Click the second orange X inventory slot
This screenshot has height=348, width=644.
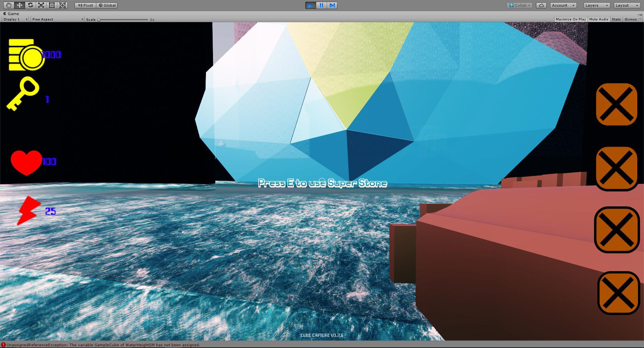click(x=616, y=168)
